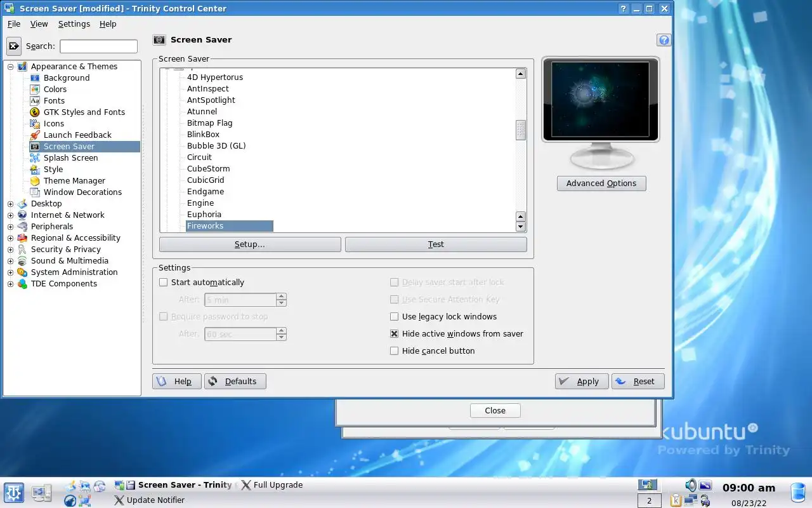Switch to Update Notifier taskbar window

tap(149, 500)
